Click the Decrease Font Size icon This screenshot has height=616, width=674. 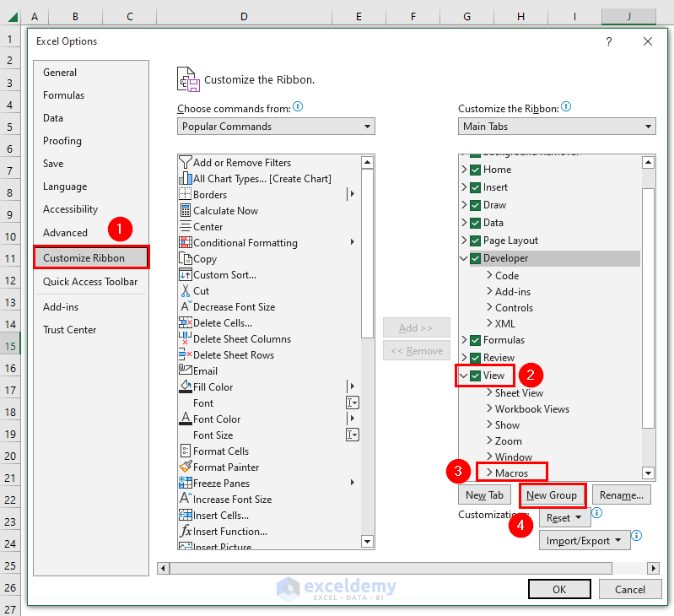click(x=186, y=306)
